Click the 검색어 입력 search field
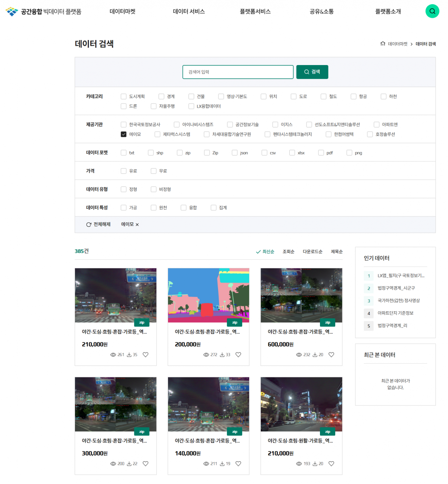 [x=238, y=72]
